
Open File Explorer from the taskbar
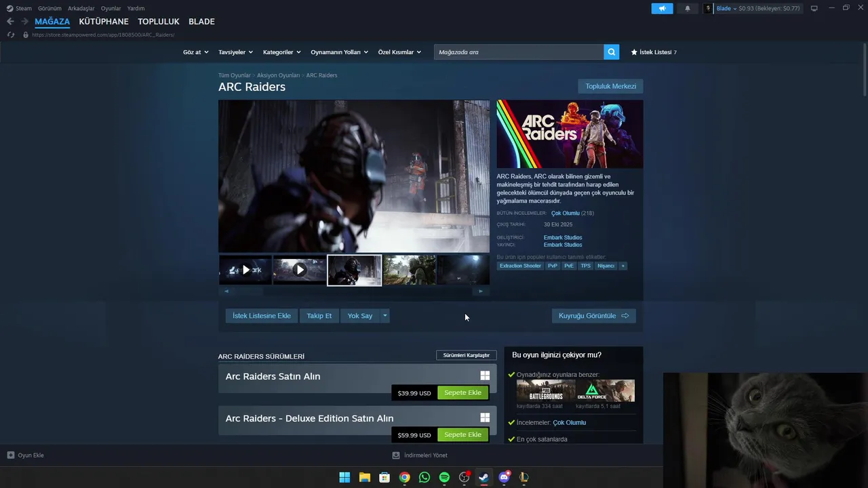(364, 477)
